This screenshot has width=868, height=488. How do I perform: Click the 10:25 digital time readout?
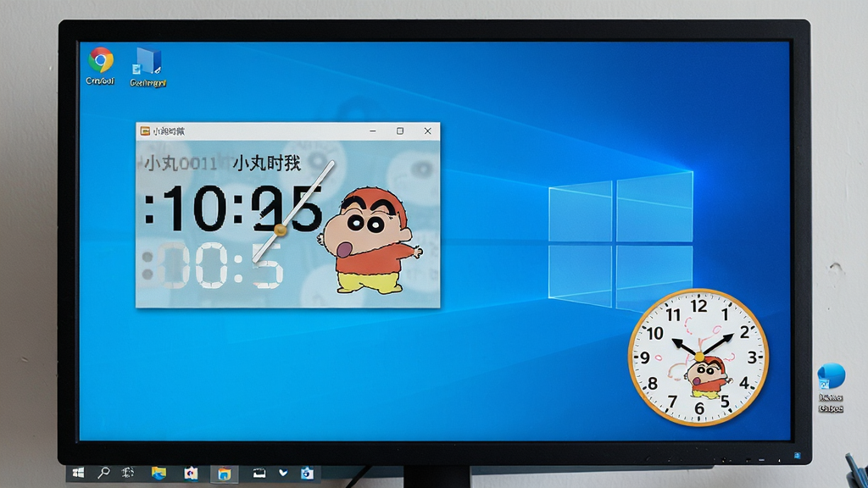(x=232, y=208)
